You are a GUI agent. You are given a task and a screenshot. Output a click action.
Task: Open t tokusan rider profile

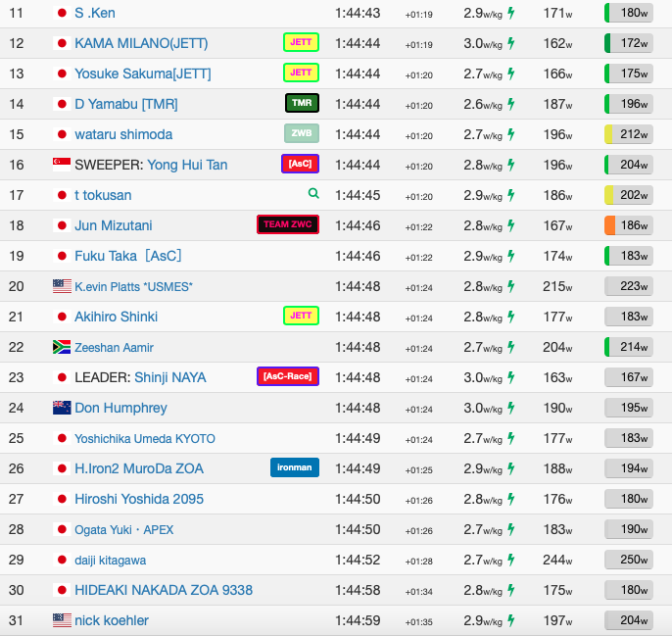[x=103, y=195]
